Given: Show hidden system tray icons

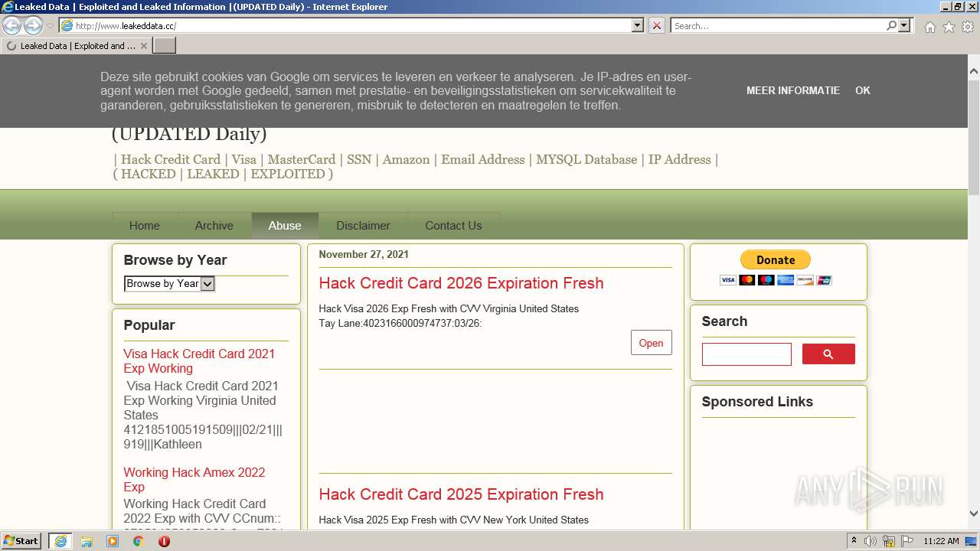Looking at the screenshot, I should click(854, 541).
